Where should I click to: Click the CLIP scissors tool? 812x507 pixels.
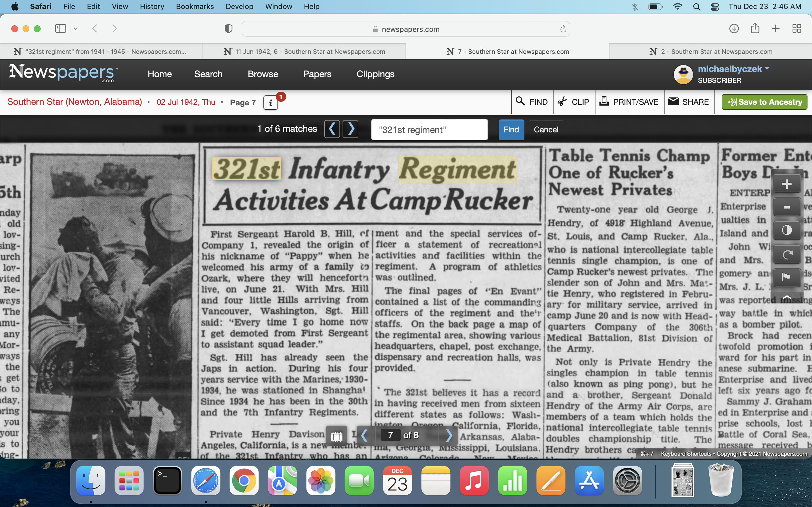(574, 102)
